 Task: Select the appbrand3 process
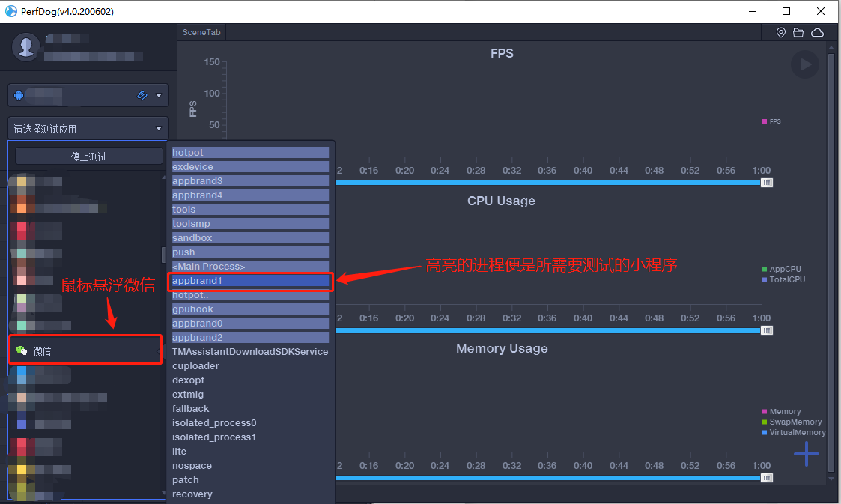coord(250,180)
